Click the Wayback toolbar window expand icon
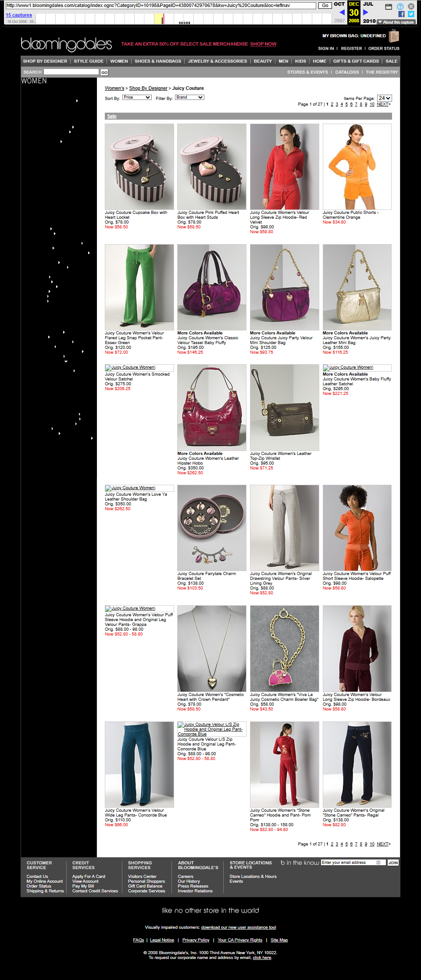The height and width of the screenshot is (980, 421). coord(389,7)
